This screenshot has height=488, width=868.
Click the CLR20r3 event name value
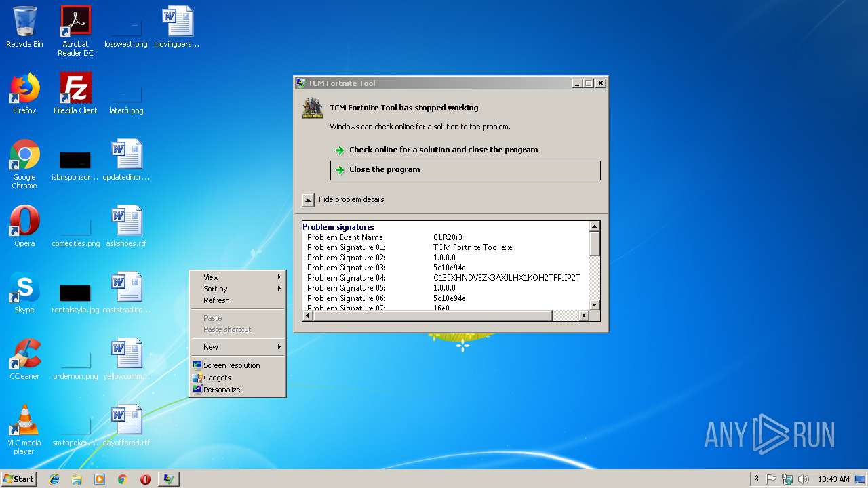point(448,237)
